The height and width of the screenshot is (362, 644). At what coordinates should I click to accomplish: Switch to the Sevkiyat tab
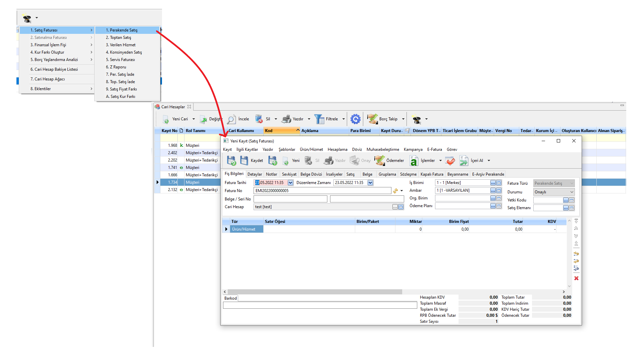pyautogui.click(x=289, y=174)
